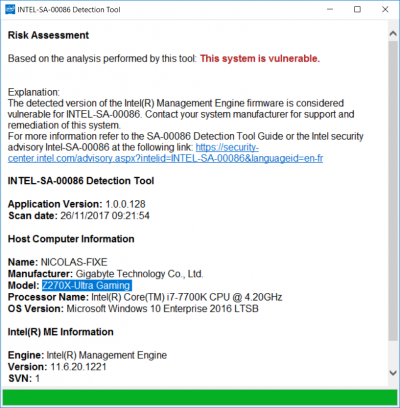Click the 'Explanation:' label

[34, 92]
